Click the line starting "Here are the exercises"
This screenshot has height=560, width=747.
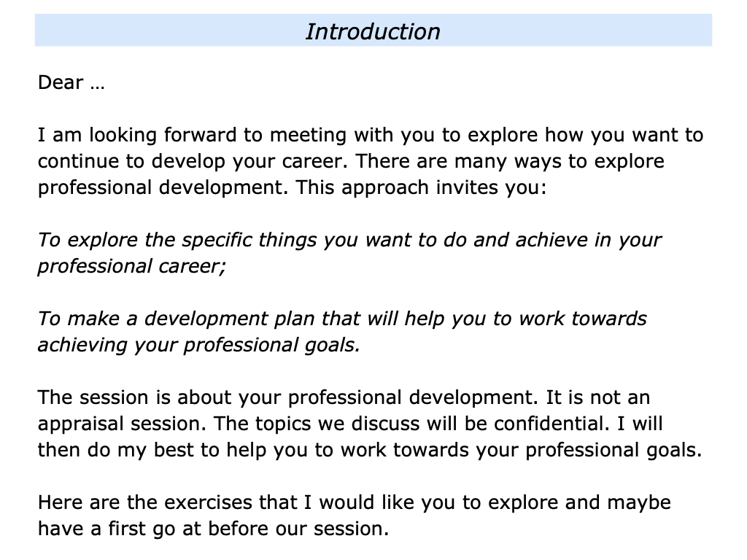(355, 503)
